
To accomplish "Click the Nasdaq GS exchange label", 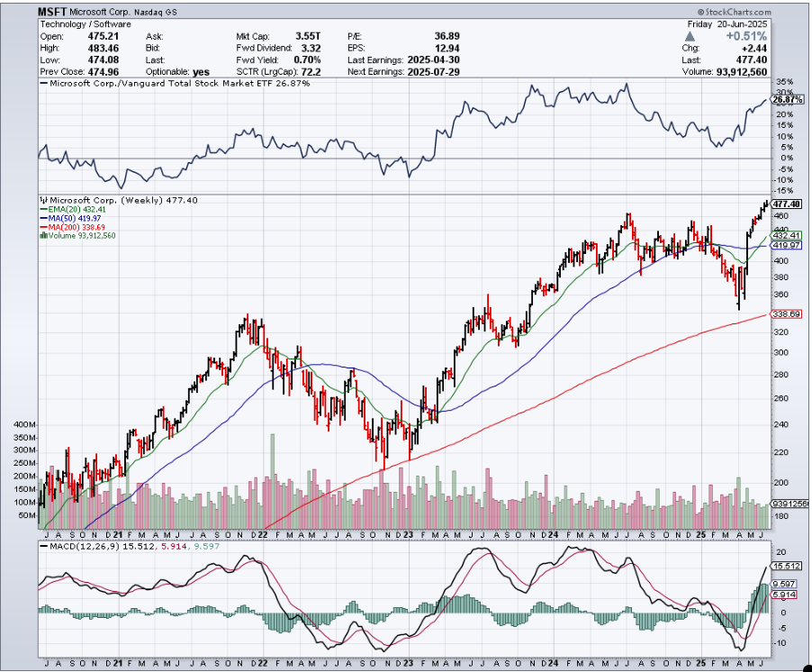I will (x=156, y=12).
